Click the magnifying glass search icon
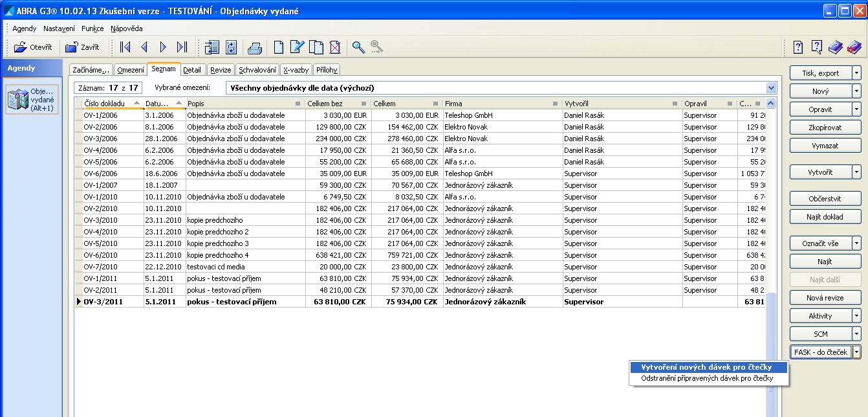This screenshot has width=868, height=417. tap(358, 47)
